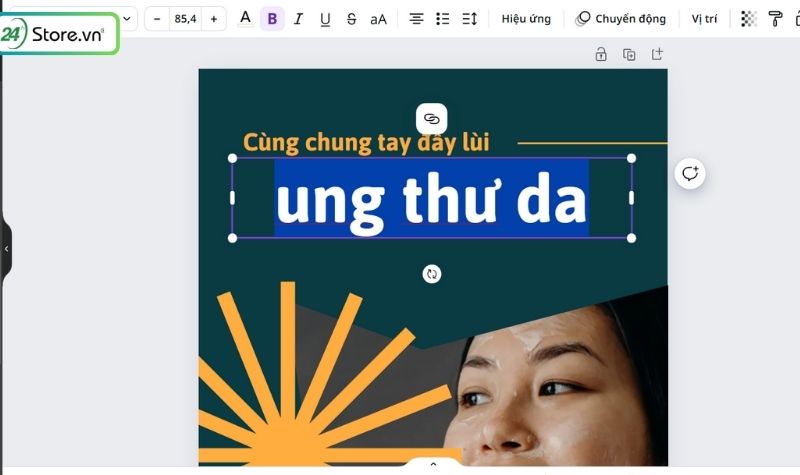Add a new page icon
This screenshot has height=475, width=800.
[x=657, y=54]
